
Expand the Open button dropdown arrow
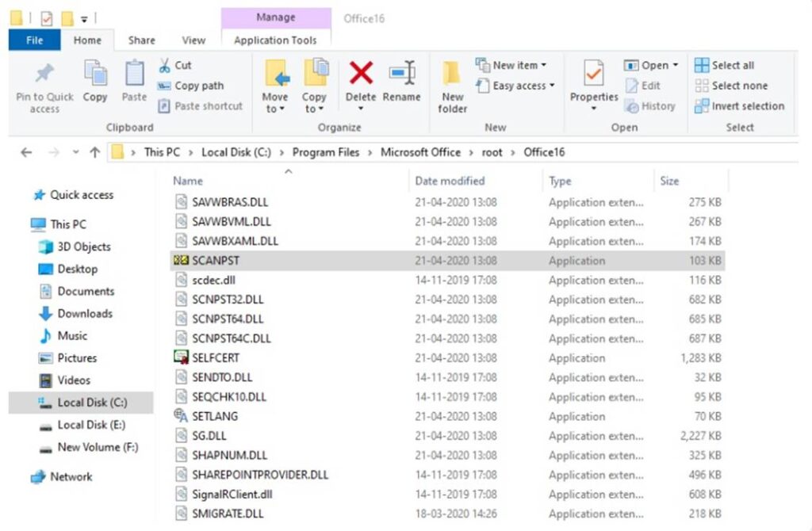(x=676, y=66)
